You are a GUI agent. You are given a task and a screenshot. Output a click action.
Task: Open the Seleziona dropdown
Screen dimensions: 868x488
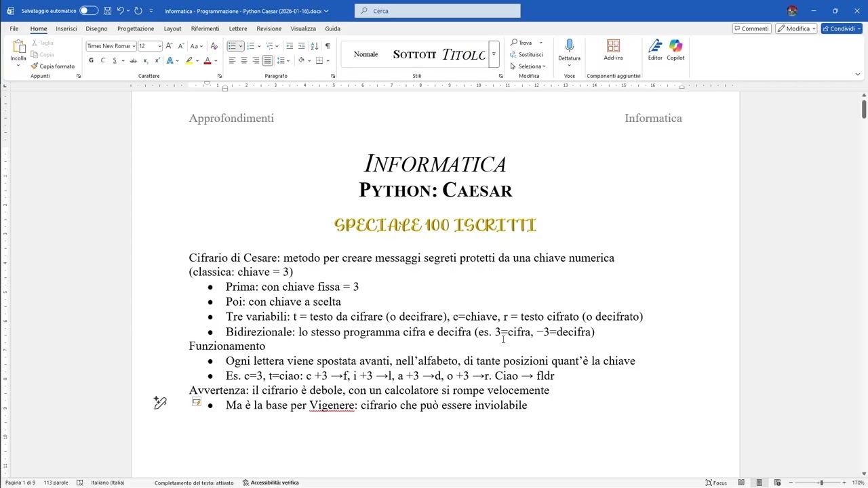[x=528, y=66]
